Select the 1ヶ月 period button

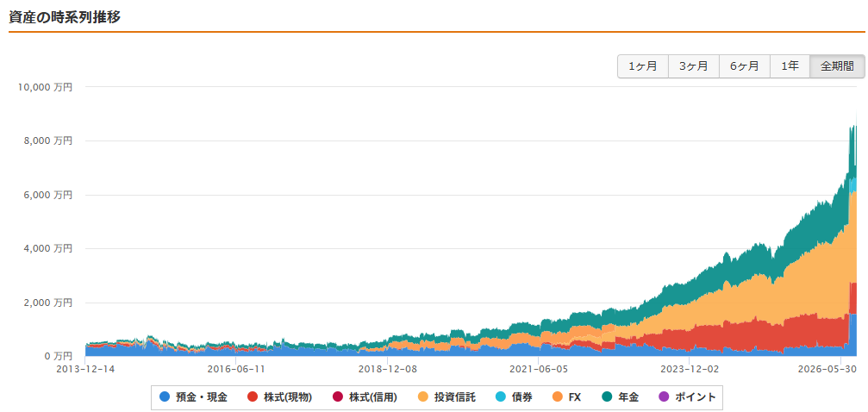click(643, 66)
